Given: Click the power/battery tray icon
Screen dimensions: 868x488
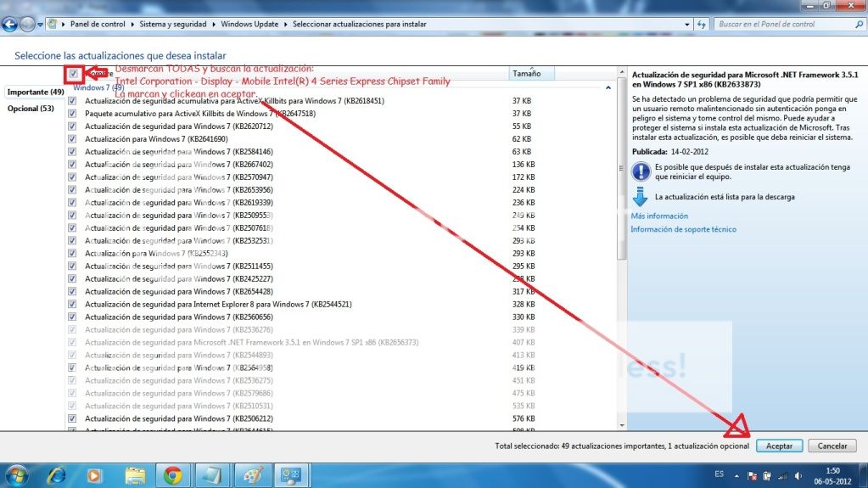Looking at the screenshot, I should point(767,476).
